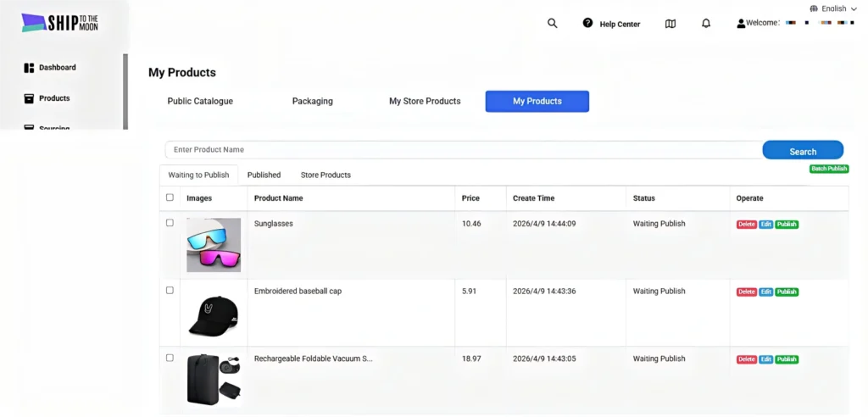868x417 pixels.
Task: Select Waiting to Publish sub-tab
Action: pyautogui.click(x=198, y=175)
